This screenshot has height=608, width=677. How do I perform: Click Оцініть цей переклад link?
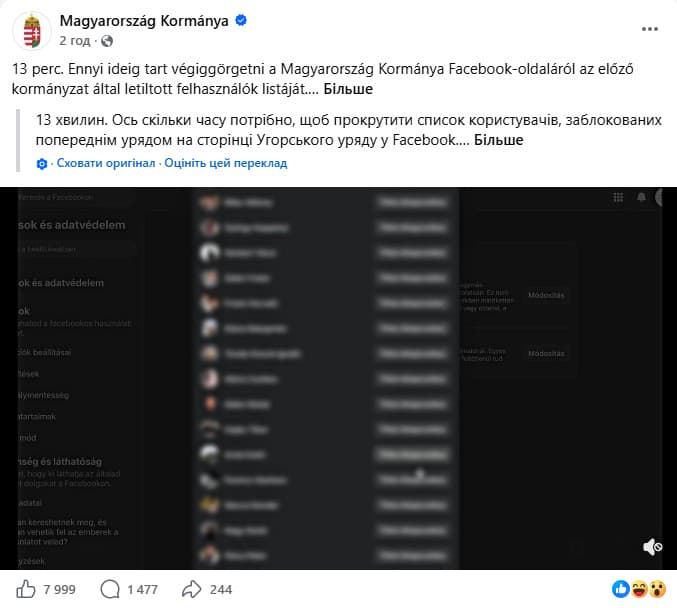225,163
